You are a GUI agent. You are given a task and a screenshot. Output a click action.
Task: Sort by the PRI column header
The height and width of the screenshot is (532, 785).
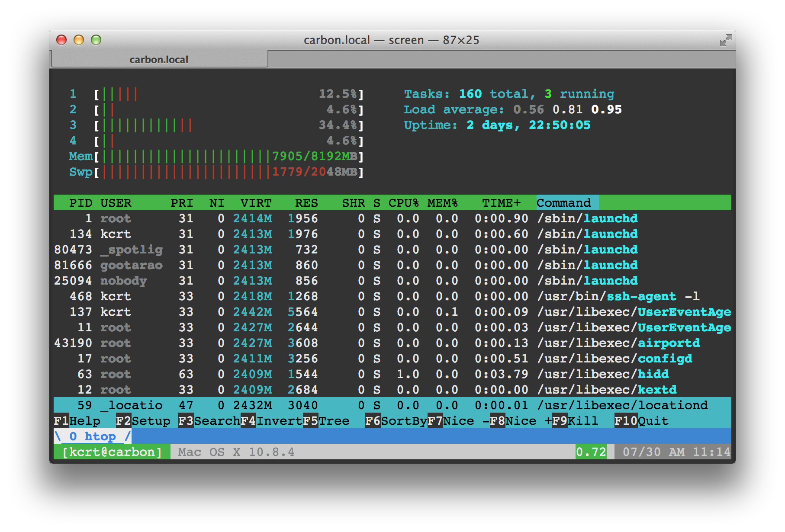click(x=182, y=203)
